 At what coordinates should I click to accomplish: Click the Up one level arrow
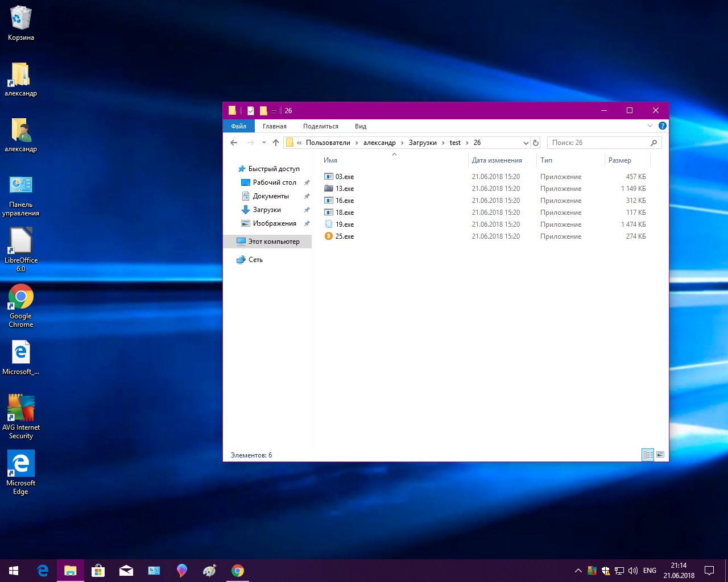[x=276, y=143]
